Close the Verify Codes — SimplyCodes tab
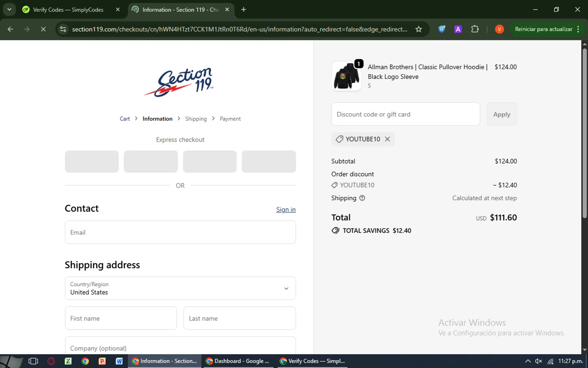 [118, 10]
